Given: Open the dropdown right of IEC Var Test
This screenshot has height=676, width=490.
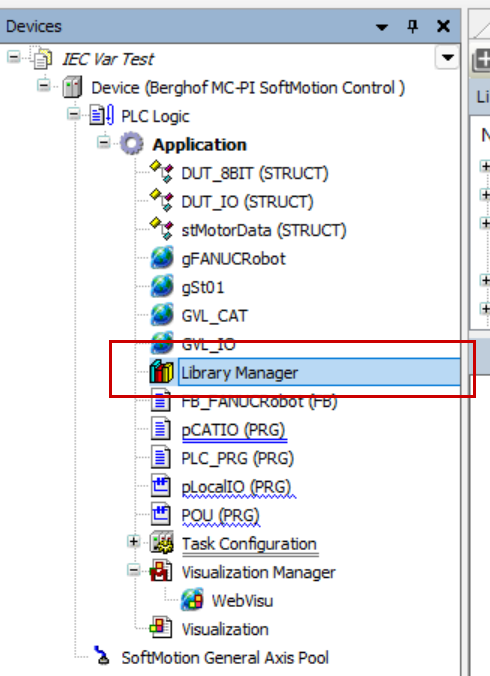Looking at the screenshot, I should (x=447, y=57).
